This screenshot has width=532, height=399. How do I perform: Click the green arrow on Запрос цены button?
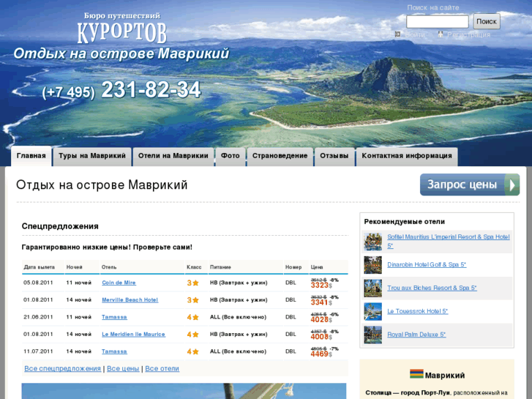coord(512,184)
